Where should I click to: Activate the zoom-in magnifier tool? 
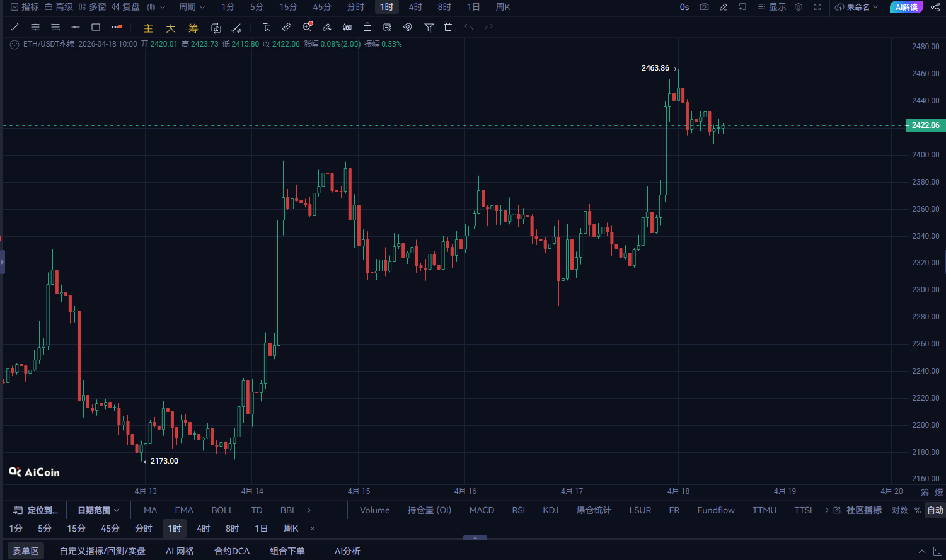[x=308, y=27]
